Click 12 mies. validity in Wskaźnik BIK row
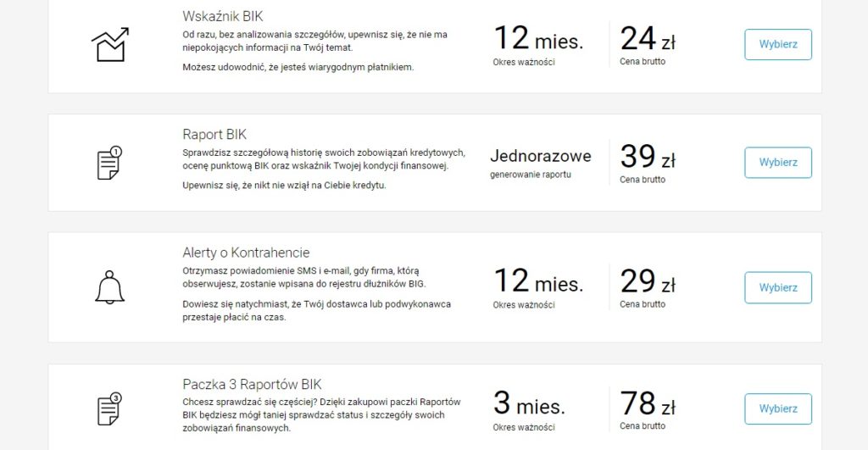The image size is (868, 450). click(538, 38)
